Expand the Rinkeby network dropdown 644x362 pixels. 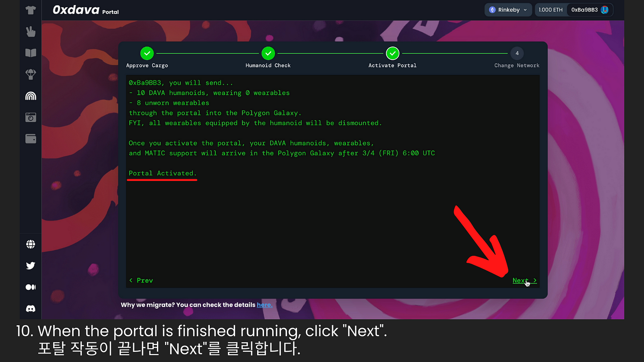(x=508, y=10)
